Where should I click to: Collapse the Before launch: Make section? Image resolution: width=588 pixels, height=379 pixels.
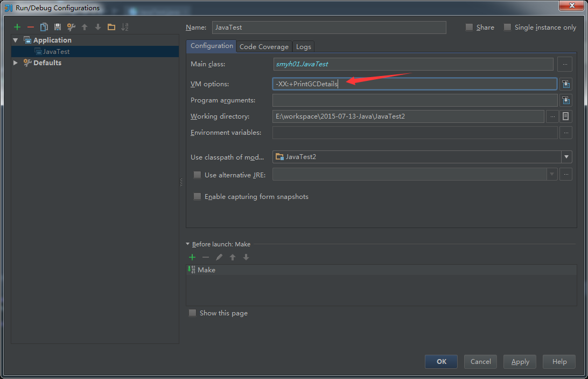188,244
